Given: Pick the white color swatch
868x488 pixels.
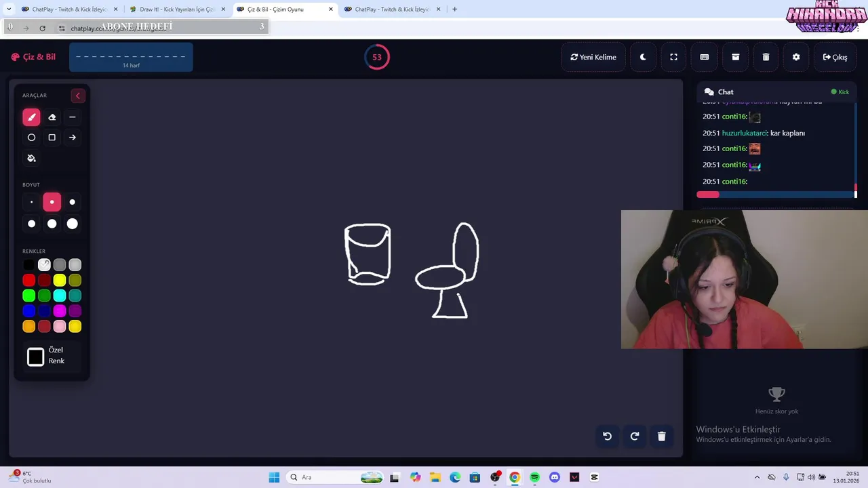Looking at the screenshot, I should 44,265.
